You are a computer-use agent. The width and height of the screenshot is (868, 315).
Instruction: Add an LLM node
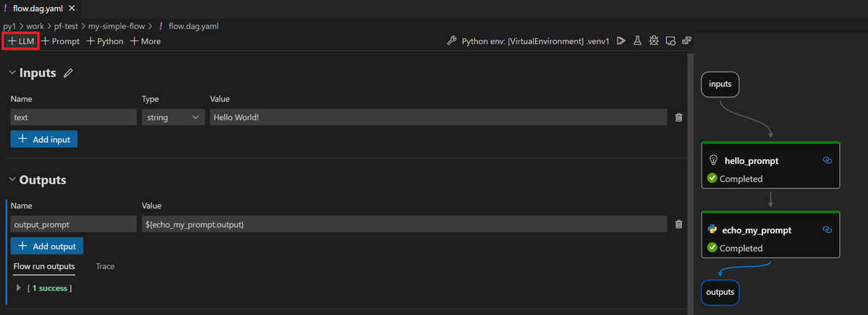pyautogui.click(x=21, y=41)
